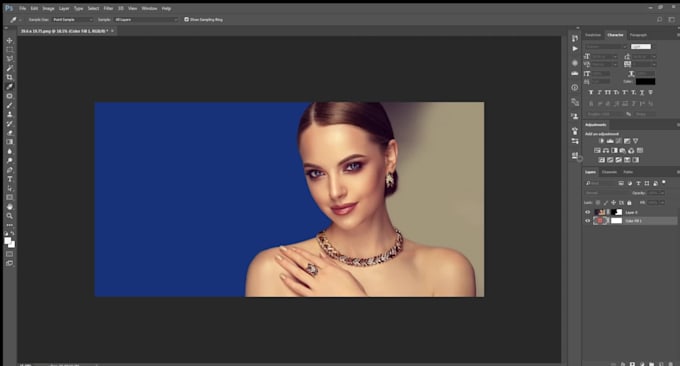Open the font size dropdown
Screen dimensions: 680x366
coord(605,57)
